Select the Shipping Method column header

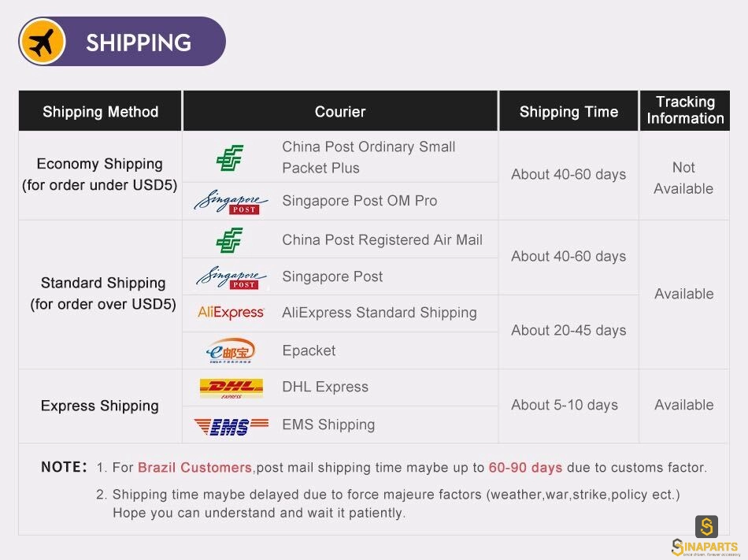[100, 111]
